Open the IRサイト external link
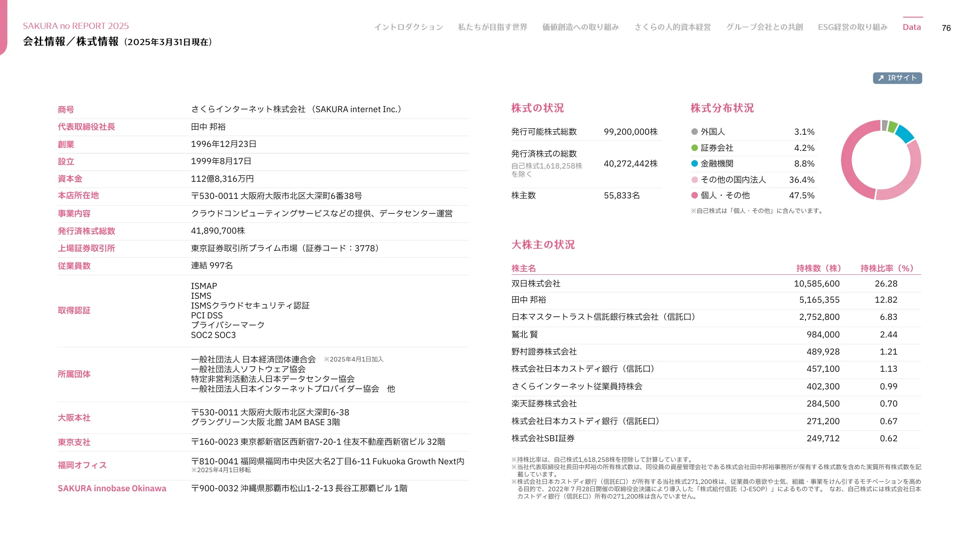Viewport: 980px width, 551px height. (x=897, y=78)
